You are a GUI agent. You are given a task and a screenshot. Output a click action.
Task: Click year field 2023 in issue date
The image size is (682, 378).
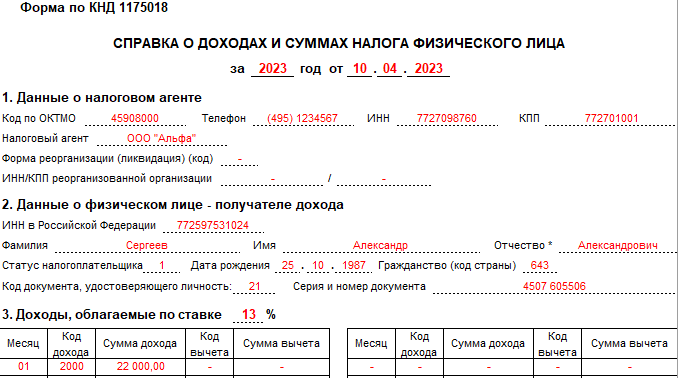(x=428, y=69)
